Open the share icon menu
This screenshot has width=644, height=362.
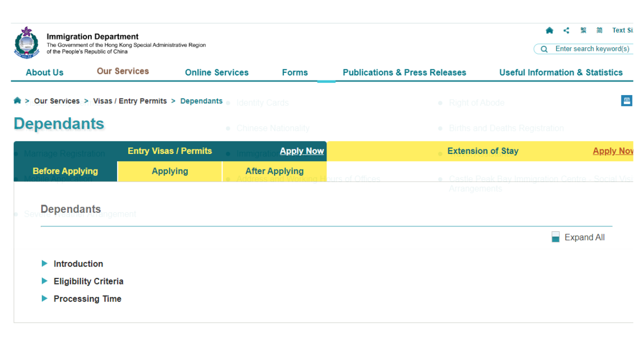point(567,31)
